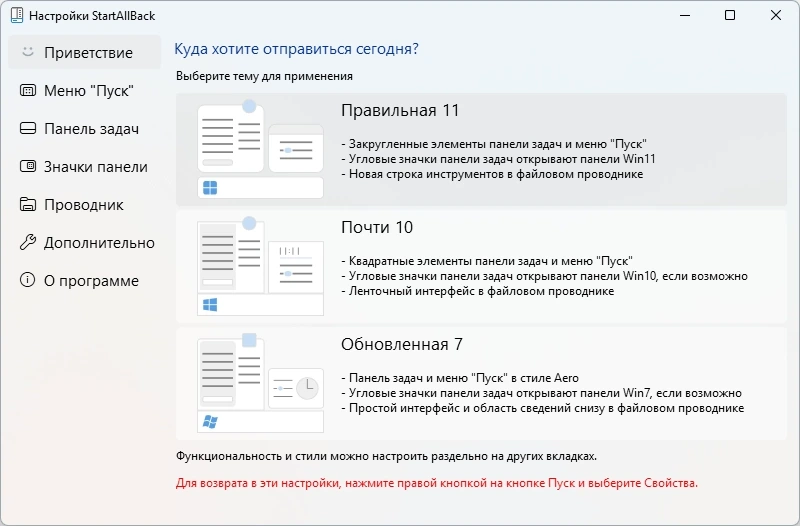The height and width of the screenshot is (526, 800).
Task: Show the О программе tab
Action: click(85, 281)
